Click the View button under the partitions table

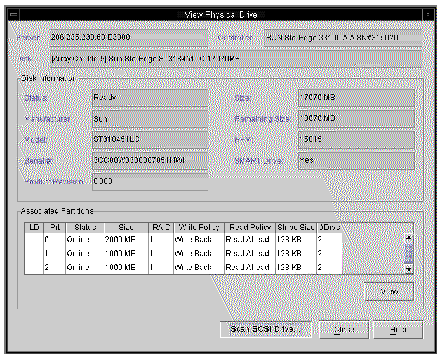click(389, 292)
